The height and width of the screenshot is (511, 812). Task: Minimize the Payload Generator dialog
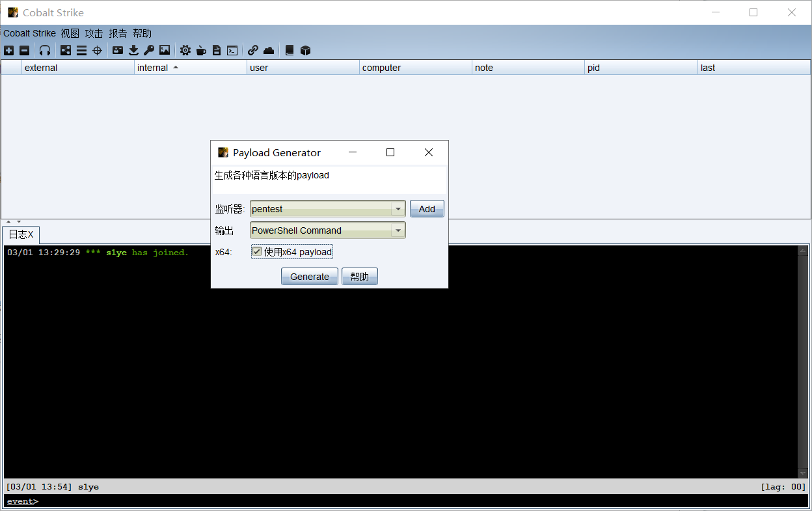pos(353,152)
